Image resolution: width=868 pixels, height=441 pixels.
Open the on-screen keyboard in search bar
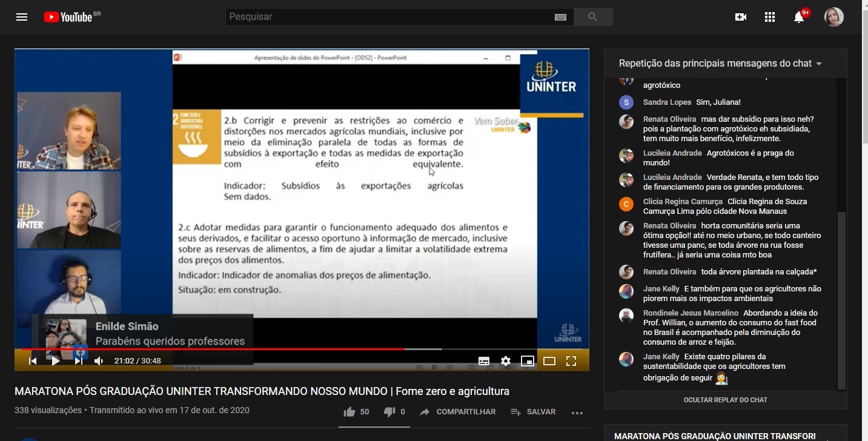coord(560,17)
